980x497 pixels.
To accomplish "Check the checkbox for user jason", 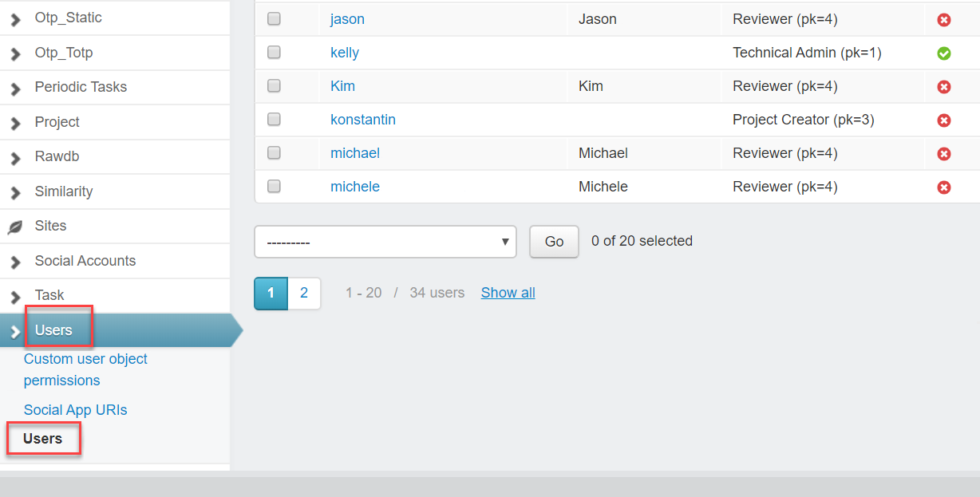I will click(274, 19).
